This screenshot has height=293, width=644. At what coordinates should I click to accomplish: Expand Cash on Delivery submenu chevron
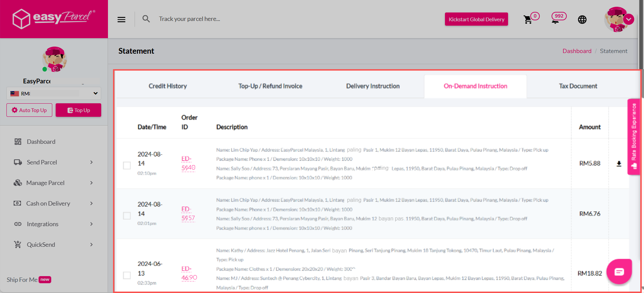click(x=91, y=204)
